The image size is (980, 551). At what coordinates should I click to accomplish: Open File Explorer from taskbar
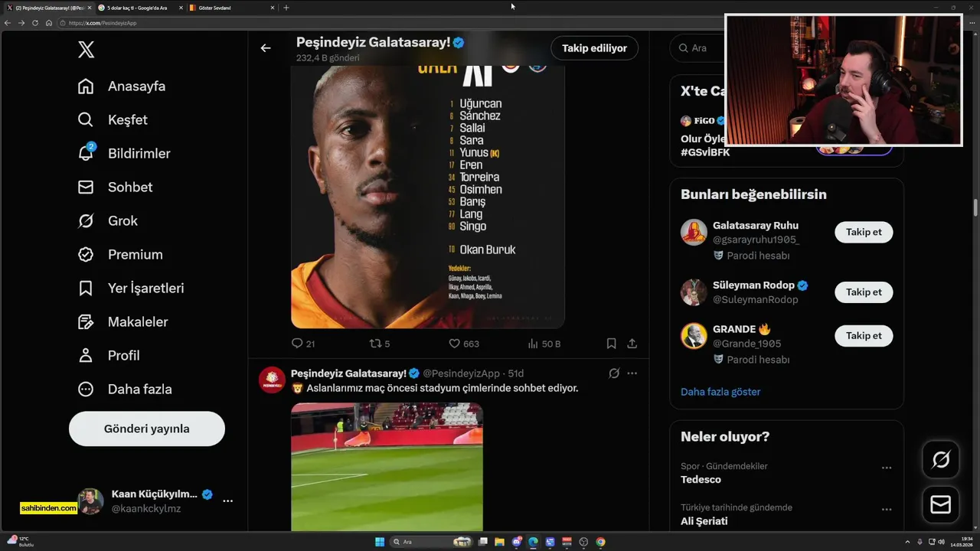[x=500, y=542]
